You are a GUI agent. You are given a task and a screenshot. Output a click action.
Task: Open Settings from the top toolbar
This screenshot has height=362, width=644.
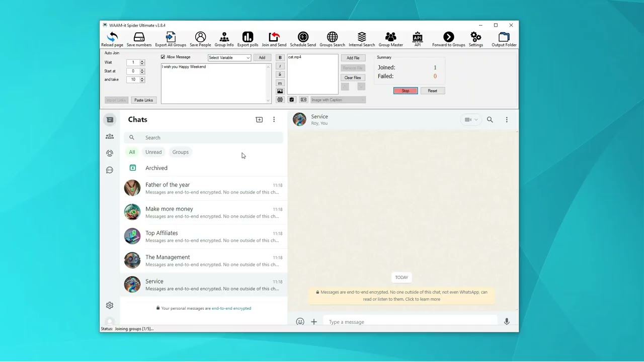(475, 39)
